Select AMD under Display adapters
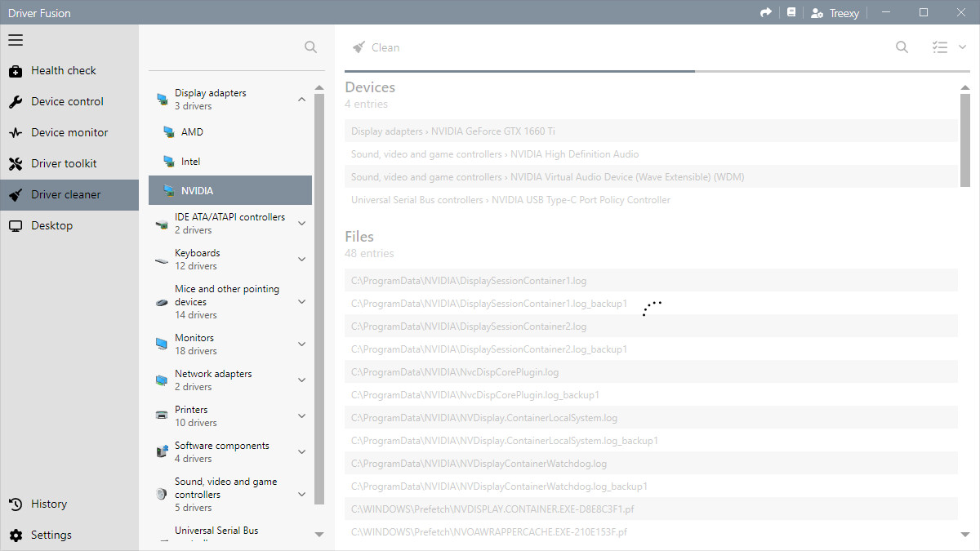The height and width of the screenshot is (551, 980). point(192,132)
